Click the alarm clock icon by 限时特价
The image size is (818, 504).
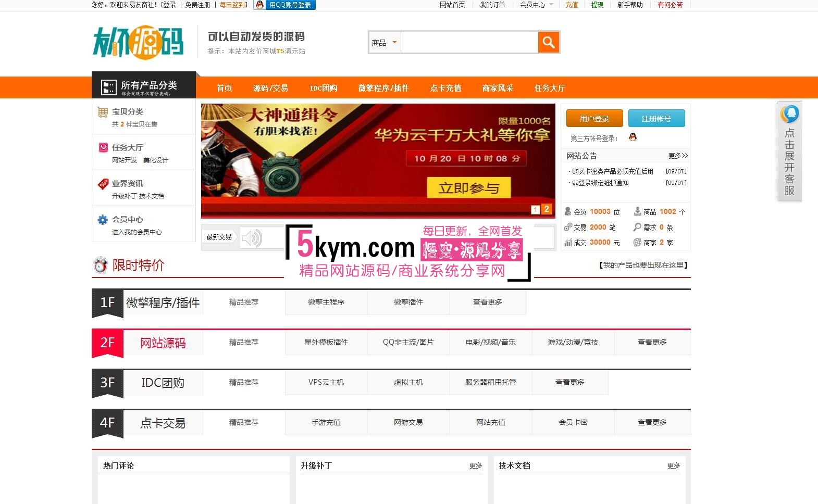(101, 265)
